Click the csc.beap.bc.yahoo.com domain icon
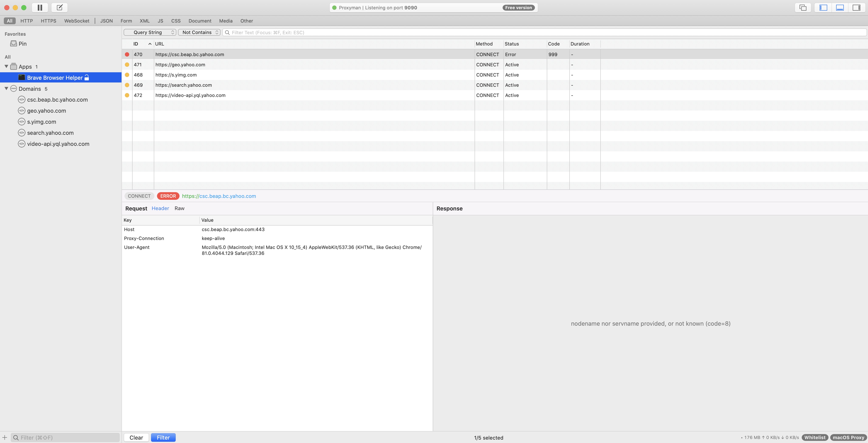The height and width of the screenshot is (443, 868). [x=22, y=99]
